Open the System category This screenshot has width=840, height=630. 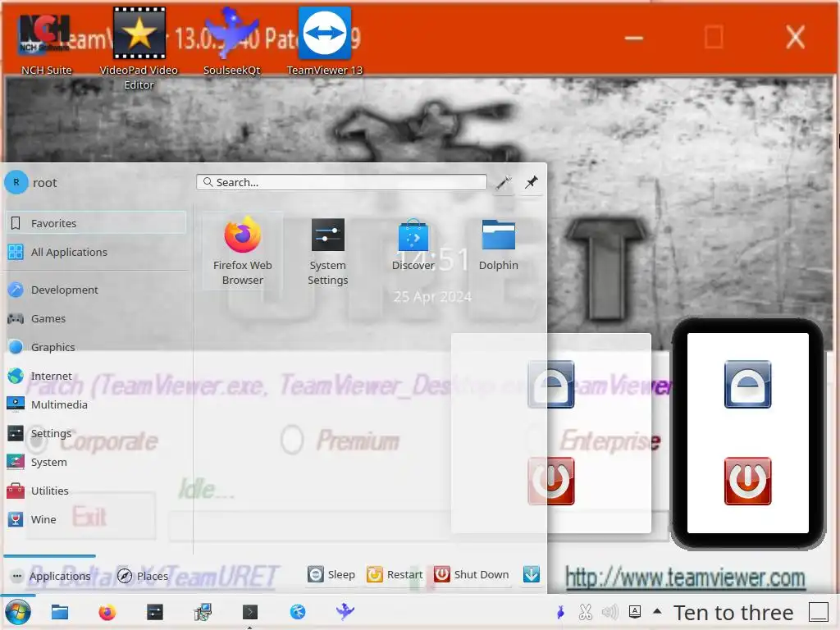point(95,462)
